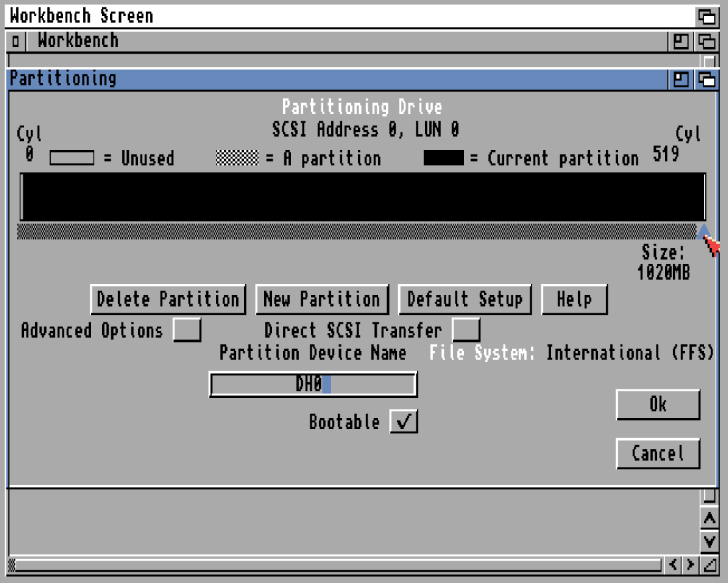Viewport: 728px width, 583px height.
Task: Click the scroll up arrow gadget
Action: [709, 518]
